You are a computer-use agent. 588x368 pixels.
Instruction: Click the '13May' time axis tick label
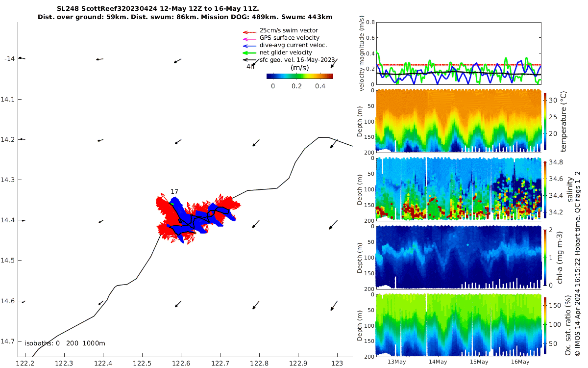pos(396,362)
